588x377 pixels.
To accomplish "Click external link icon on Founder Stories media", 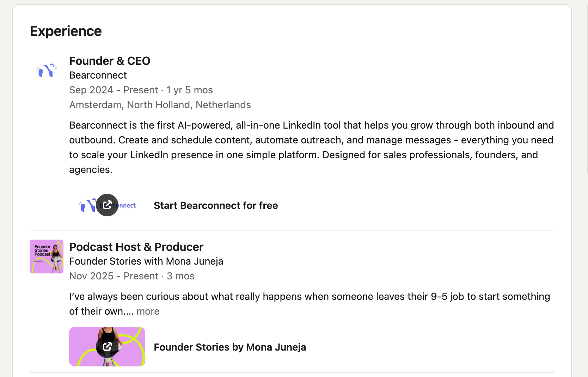I will pyautogui.click(x=107, y=347).
